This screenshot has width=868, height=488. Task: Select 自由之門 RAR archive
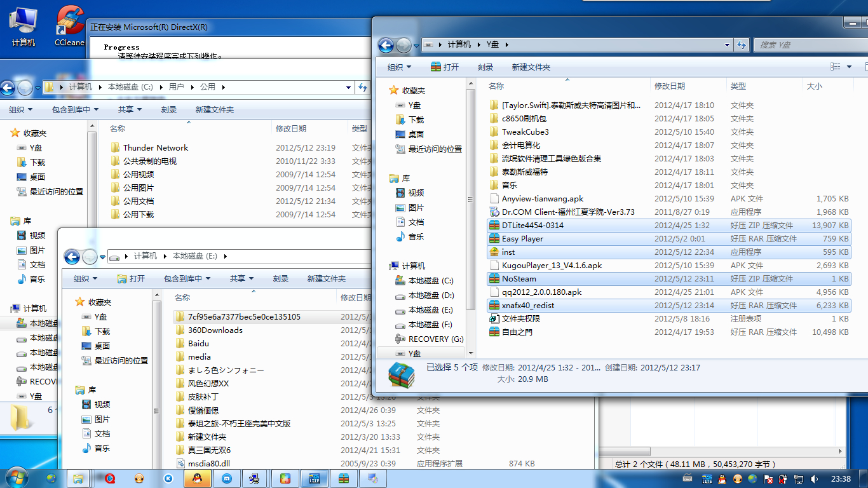(668, 332)
